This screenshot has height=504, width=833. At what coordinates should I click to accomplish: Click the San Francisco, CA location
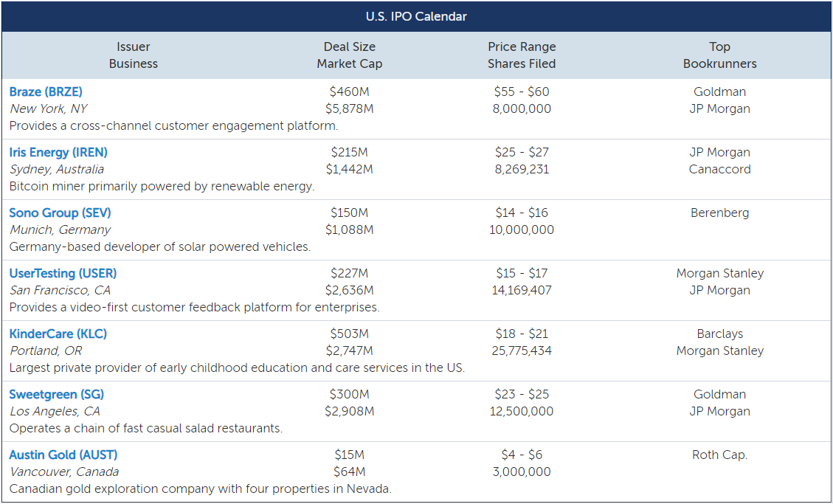click(60, 291)
